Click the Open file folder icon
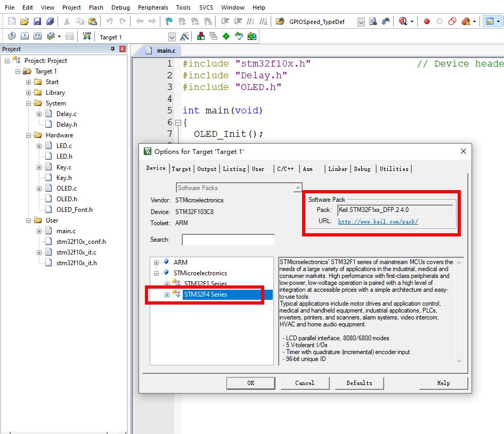504x434 pixels. coord(25,21)
